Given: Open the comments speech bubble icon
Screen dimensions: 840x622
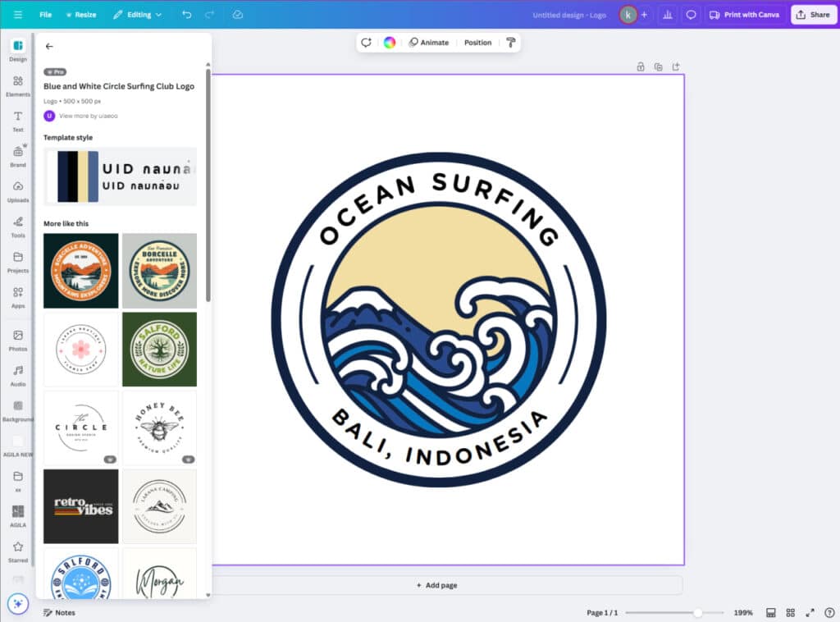Looking at the screenshot, I should [691, 15].
